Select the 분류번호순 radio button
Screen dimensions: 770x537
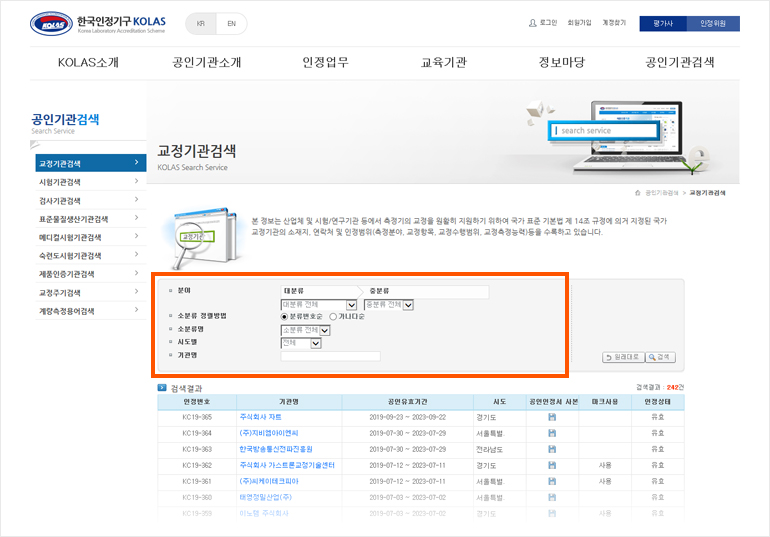[285, 316]
